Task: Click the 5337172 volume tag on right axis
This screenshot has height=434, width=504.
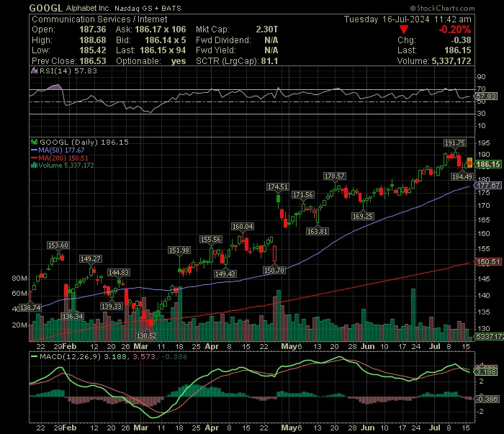Action: 489,337
